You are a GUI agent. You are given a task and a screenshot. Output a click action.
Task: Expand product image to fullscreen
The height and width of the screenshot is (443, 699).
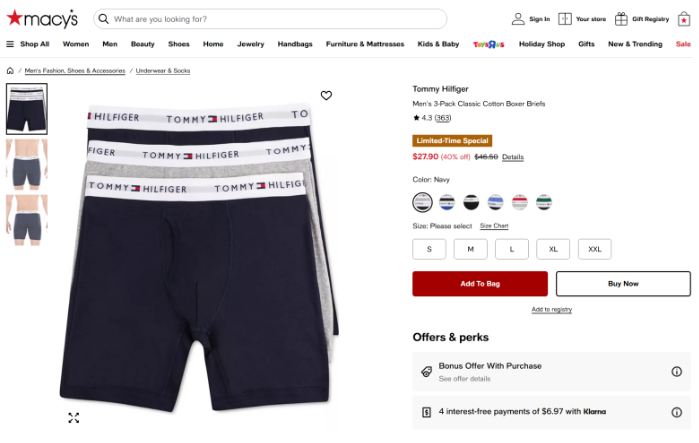point(74,418)
